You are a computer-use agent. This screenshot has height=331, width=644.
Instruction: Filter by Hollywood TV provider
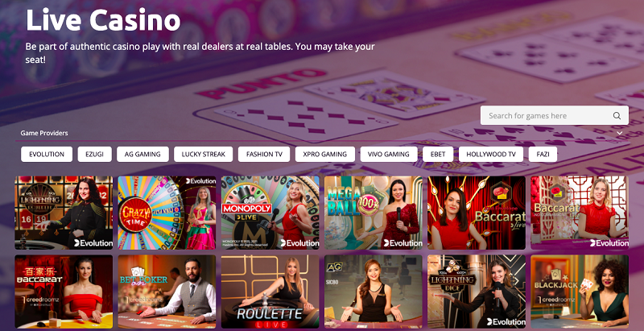pyautogui.click(x=491, y=155)
